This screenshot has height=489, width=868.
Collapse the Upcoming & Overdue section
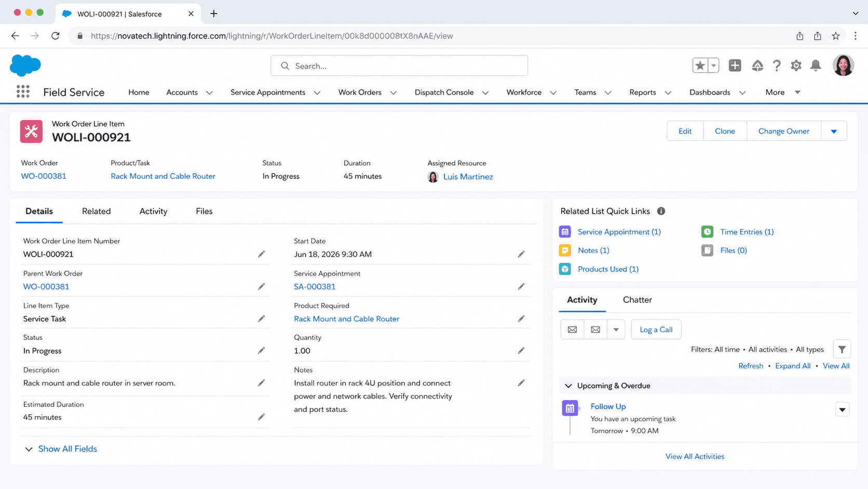coord(568,386)
